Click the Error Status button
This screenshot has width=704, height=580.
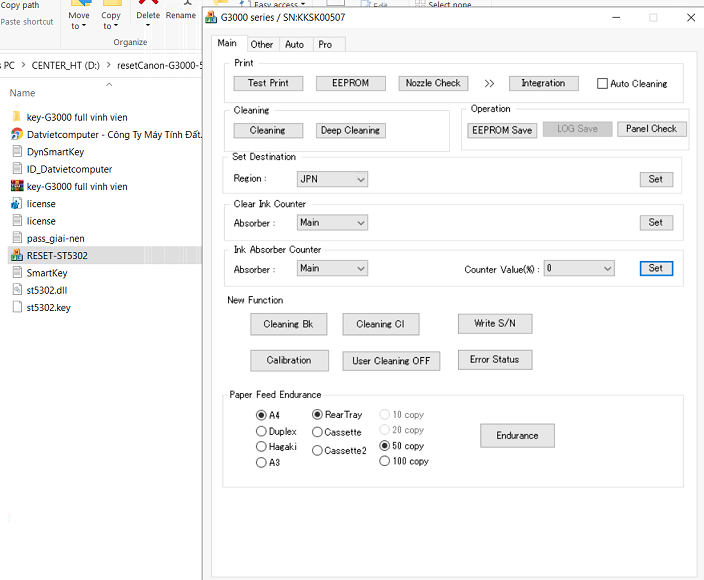[x=495, y=360]
